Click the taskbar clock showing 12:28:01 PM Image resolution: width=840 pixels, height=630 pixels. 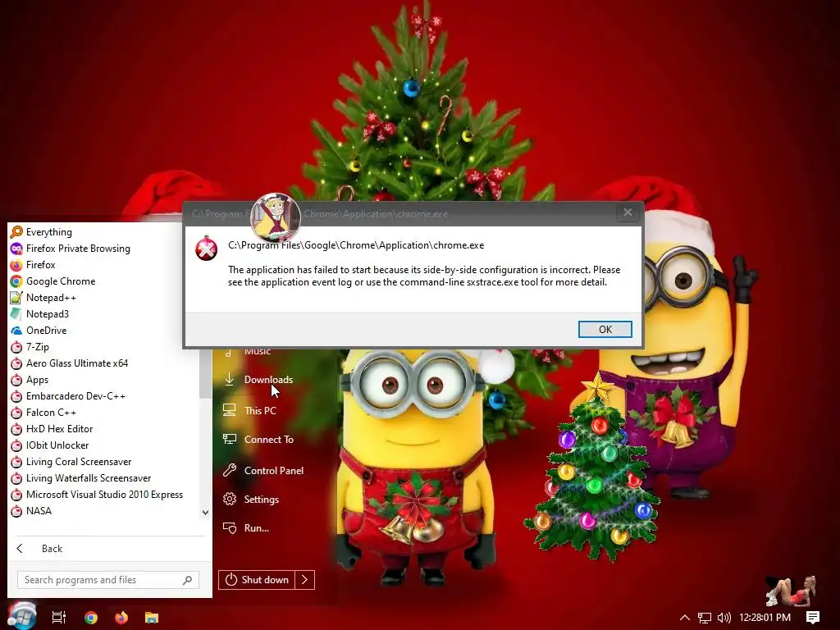coord(765,618)
